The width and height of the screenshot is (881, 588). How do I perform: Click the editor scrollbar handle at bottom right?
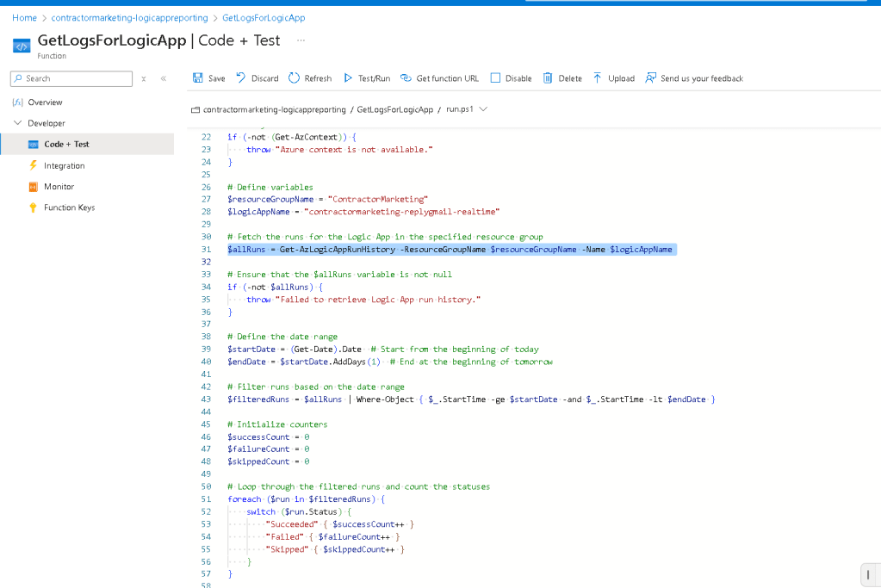point(868,574)
